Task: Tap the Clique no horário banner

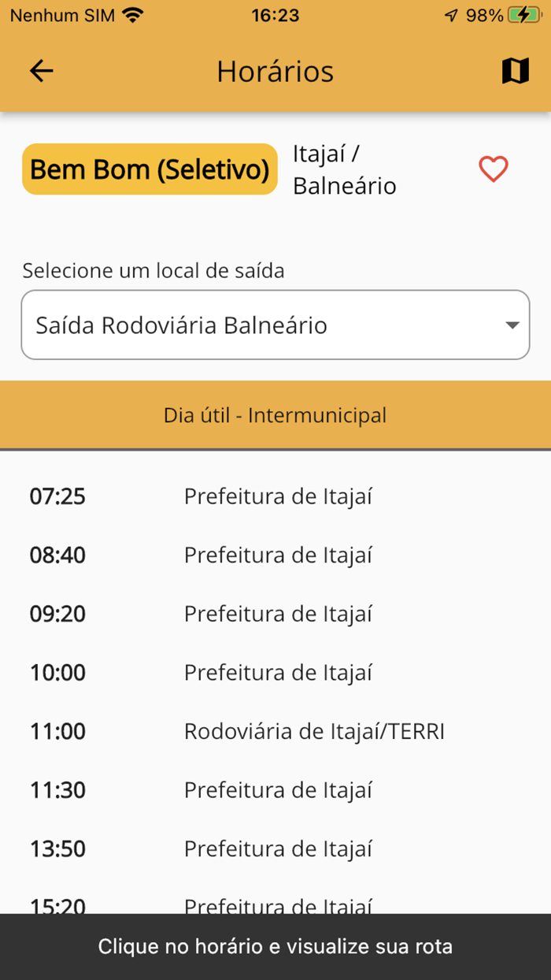Action: (x=275, y=946)
